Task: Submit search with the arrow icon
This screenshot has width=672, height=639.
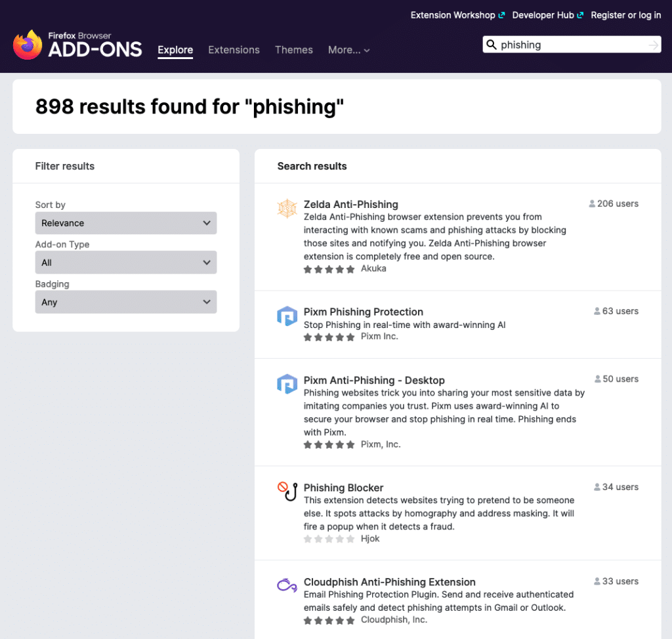Action: [x=653, y=45]
